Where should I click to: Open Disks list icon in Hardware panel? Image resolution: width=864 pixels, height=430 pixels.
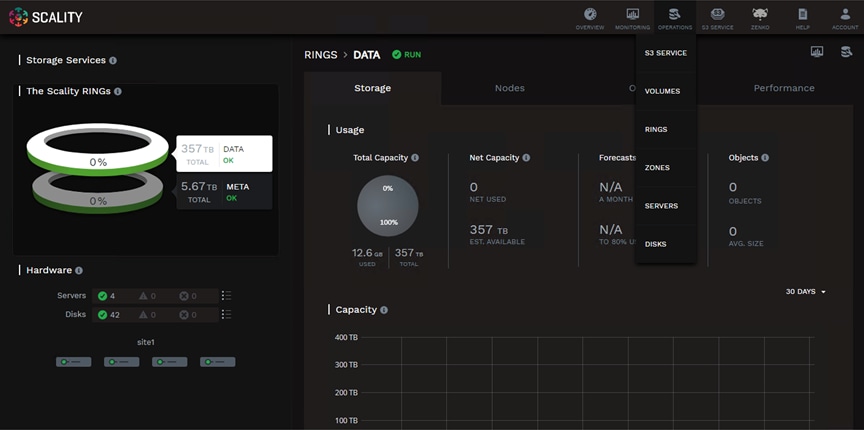pyautogui.click(x=226, y=314)
